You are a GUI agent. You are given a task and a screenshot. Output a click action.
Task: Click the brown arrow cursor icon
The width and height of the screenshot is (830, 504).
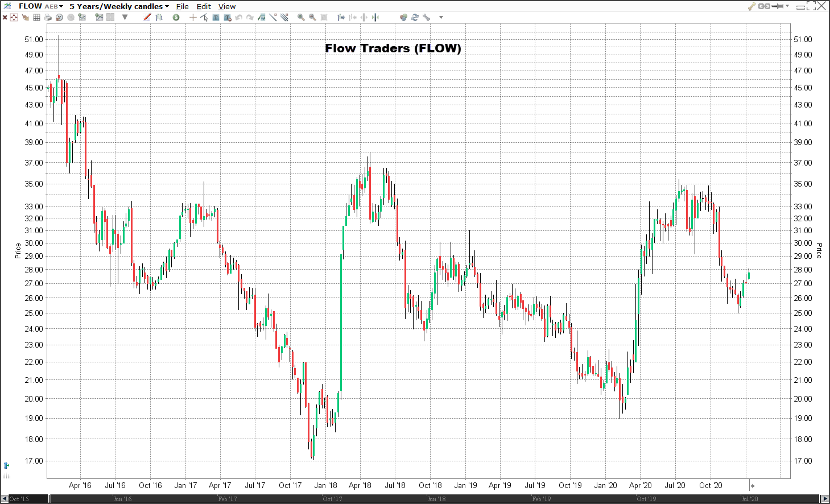coord(25,17)
